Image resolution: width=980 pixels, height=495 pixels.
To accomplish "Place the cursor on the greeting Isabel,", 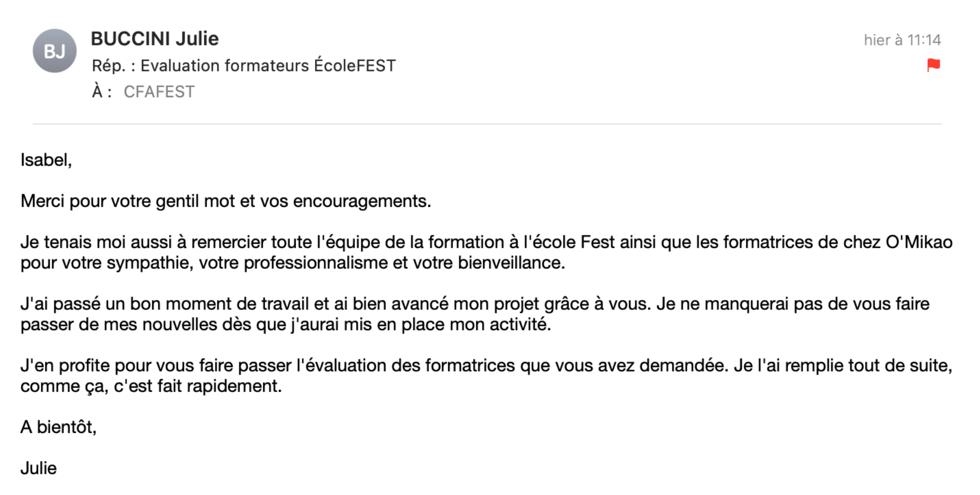I will point(46,160).
